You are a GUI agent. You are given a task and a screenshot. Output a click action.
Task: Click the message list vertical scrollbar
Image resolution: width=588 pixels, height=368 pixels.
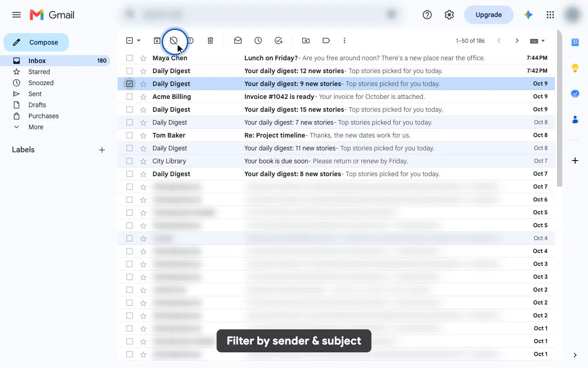point(560,108)
